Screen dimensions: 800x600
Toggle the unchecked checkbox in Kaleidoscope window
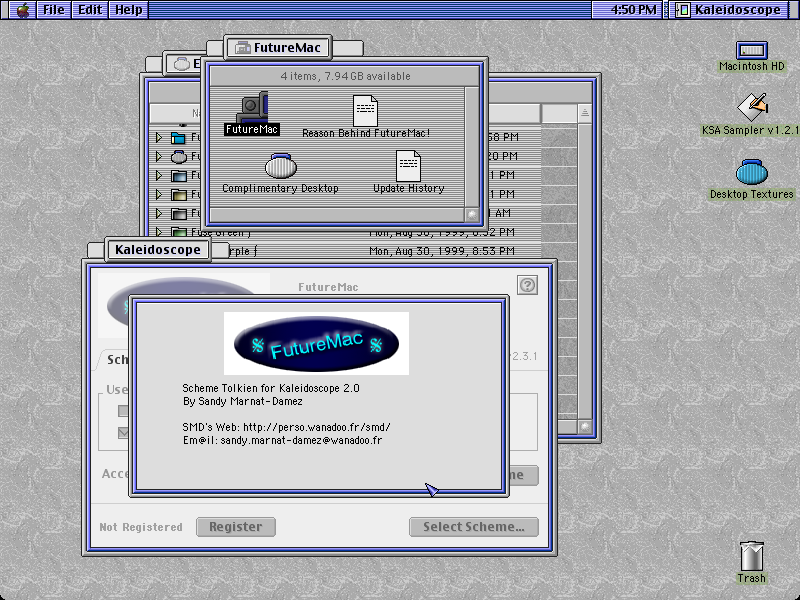pos(123,411)
